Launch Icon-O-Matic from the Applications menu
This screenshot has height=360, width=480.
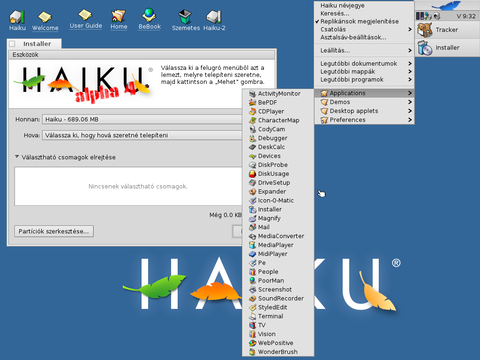[278, 200]
